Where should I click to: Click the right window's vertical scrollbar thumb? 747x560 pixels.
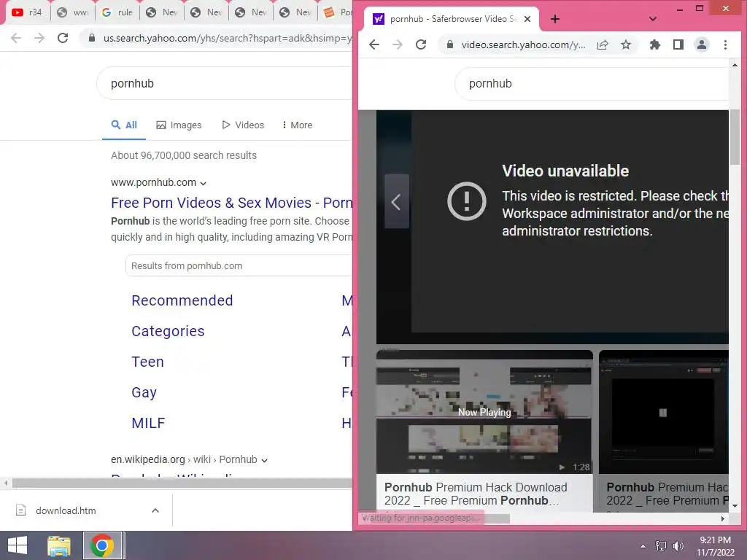[x=735, y=137]
